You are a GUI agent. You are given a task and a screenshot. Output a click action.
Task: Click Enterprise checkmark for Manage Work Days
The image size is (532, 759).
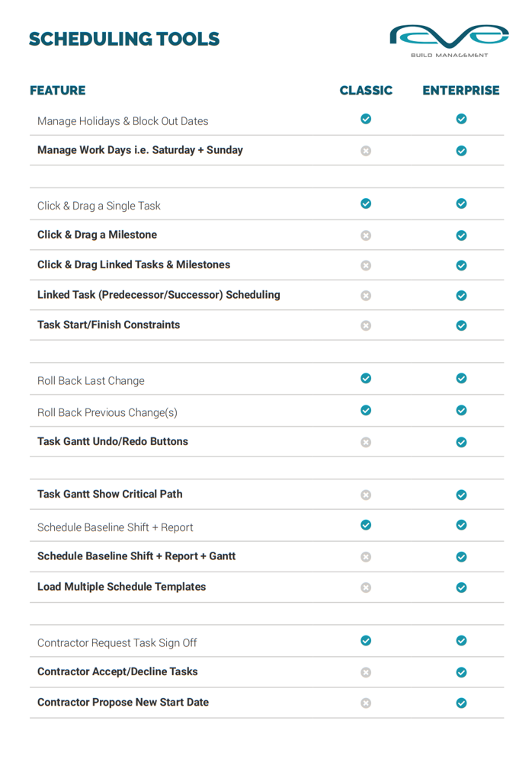click(x=461, y=151)
